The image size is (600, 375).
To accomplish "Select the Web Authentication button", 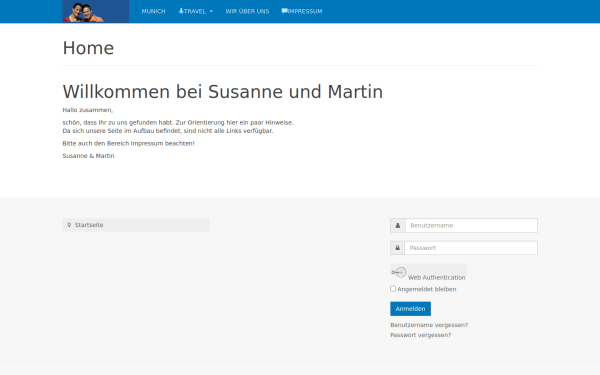I will coord(429,272).
